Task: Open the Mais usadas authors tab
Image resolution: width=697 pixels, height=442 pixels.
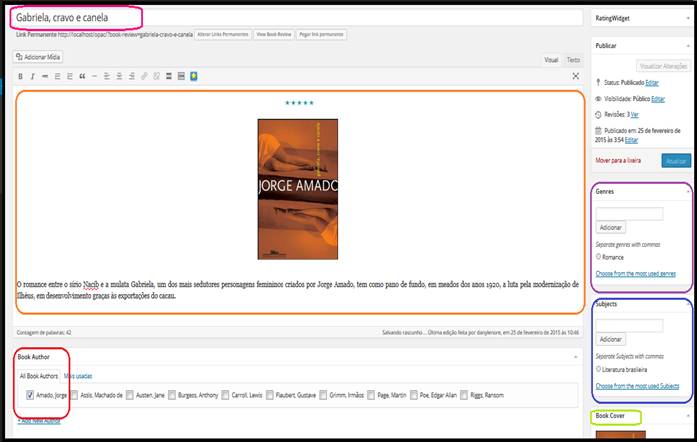Action: 78,376
